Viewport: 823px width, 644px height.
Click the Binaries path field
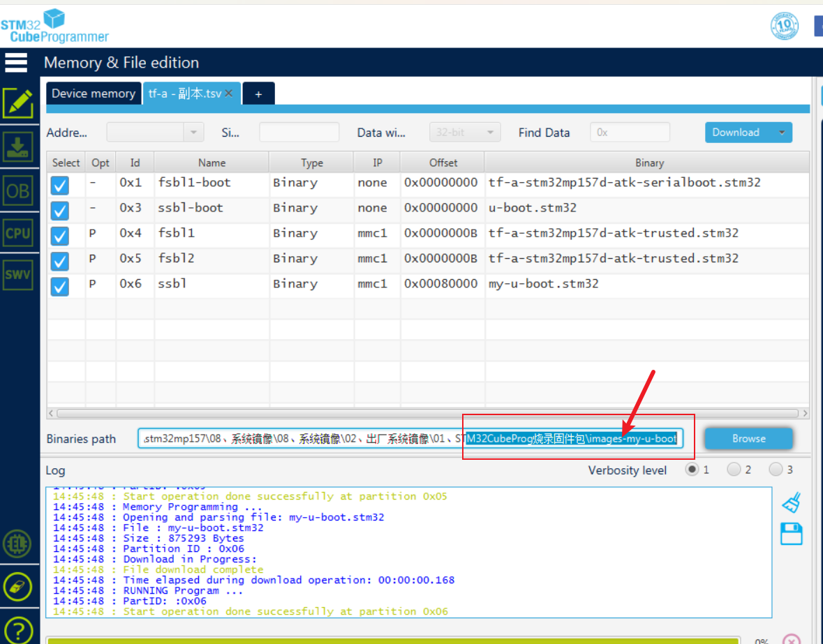410,438
